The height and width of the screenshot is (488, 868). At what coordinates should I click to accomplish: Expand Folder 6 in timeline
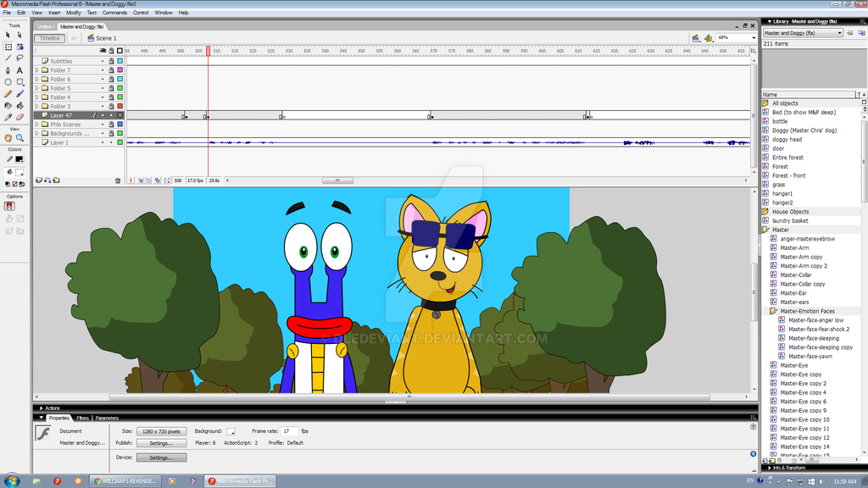(37, 79)
